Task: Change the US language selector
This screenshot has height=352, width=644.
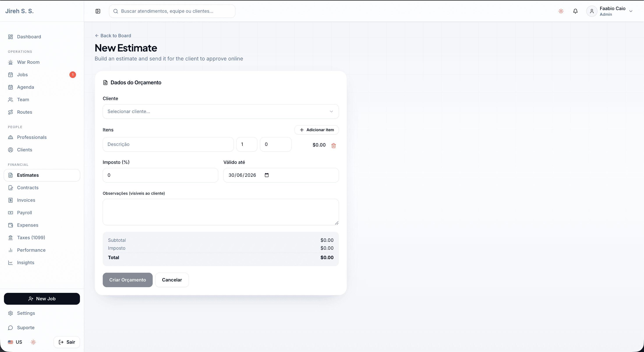Action: click(15, 342)
